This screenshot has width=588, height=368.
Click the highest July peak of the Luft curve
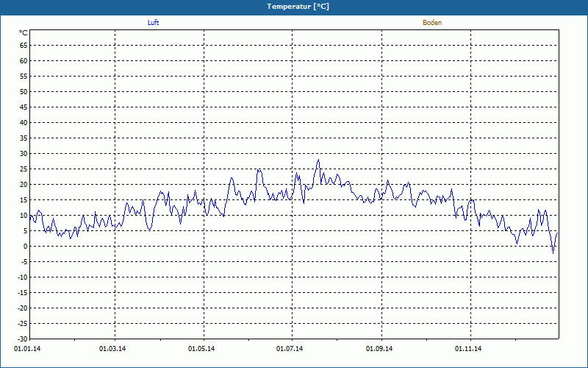click(318, 160)
